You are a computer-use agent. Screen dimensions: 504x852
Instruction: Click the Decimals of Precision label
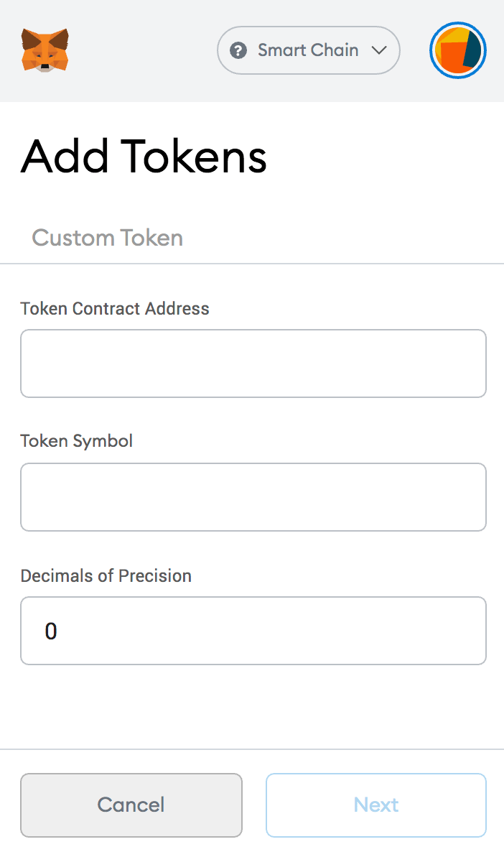[x=106, y=576]
